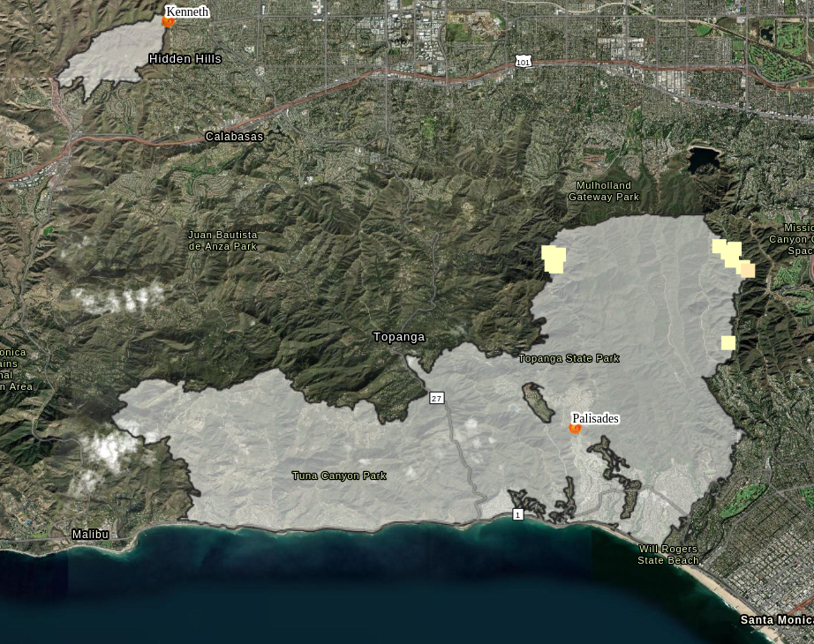Click the yellow hotspot cluster near Mulholland Gateway Park
This screenshot has width=814, height=644.
pyautogui.click(x=554, y=259)
